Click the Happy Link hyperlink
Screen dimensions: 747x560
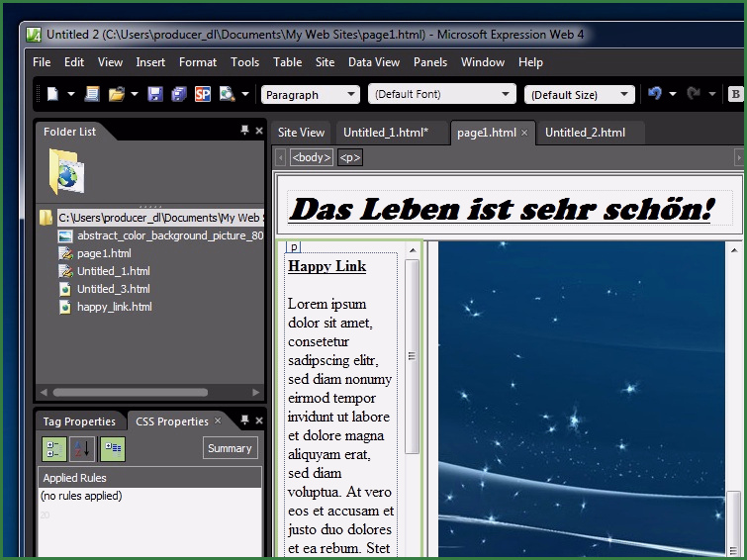(x=327, y=266)
